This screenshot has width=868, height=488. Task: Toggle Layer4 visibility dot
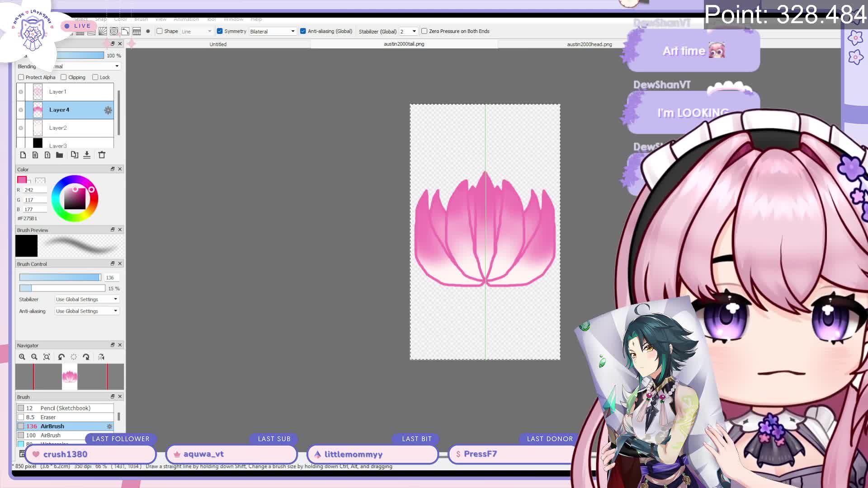pyautogui.click(x=21, y=110)
